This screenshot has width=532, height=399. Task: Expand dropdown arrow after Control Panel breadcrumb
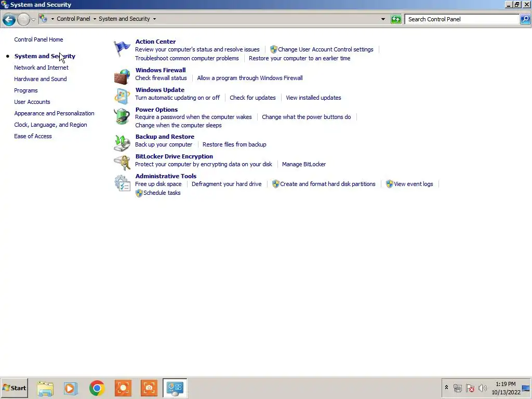point(95,19)
